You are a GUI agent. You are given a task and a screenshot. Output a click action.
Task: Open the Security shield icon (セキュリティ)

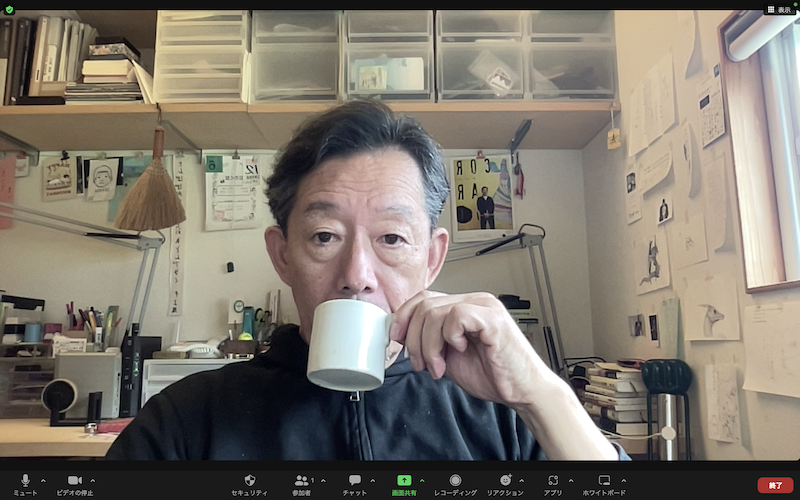[249, 481]
